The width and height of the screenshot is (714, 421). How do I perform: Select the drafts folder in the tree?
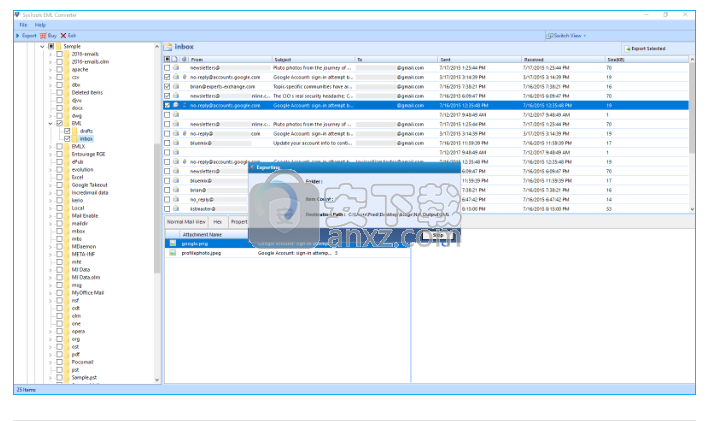coord(86,131)
